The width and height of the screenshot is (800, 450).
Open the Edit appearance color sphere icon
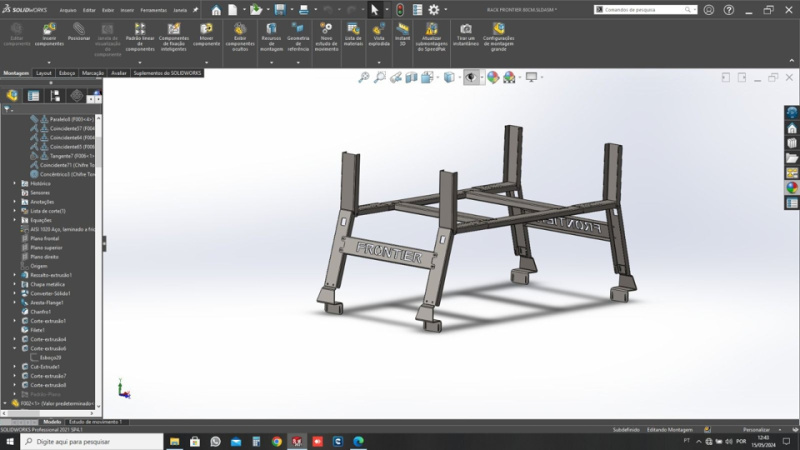click(x=493, y=77)
